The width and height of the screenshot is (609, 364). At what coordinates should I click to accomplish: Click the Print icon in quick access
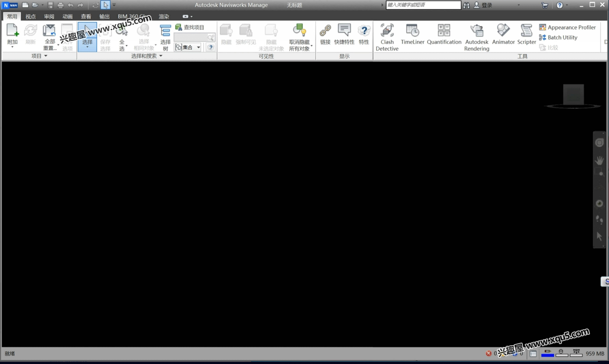pos(61,5)
